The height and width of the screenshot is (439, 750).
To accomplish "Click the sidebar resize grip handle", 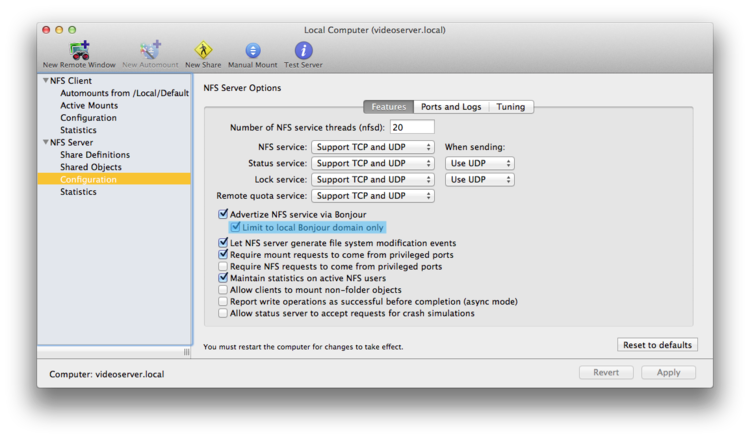I will click(187, 352).
